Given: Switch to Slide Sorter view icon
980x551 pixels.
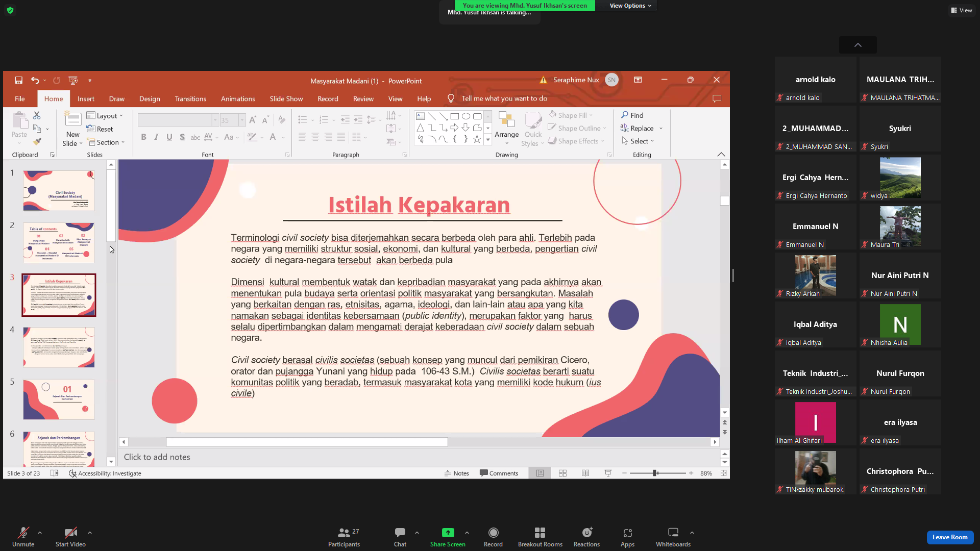Looking at the screenshot, I should point(562,473).
